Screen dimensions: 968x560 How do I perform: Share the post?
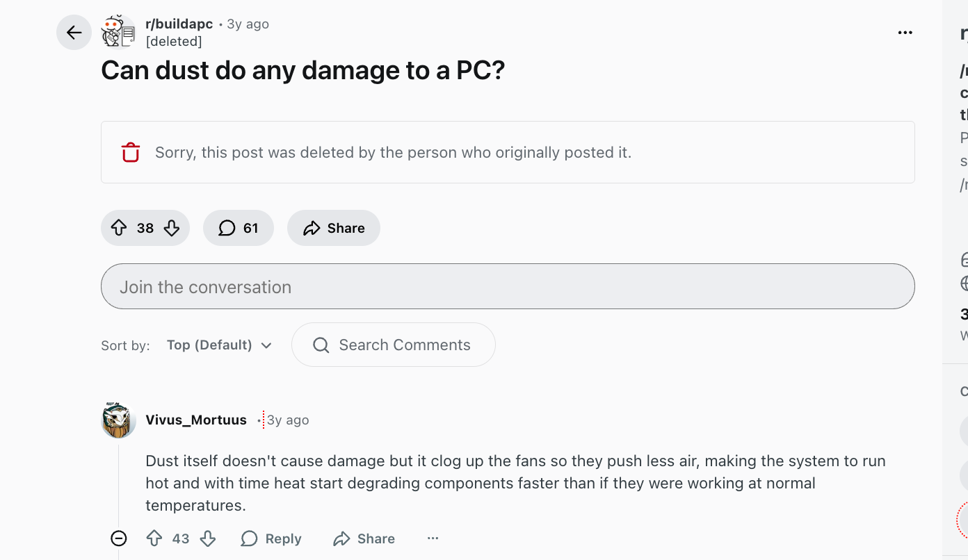333,228
